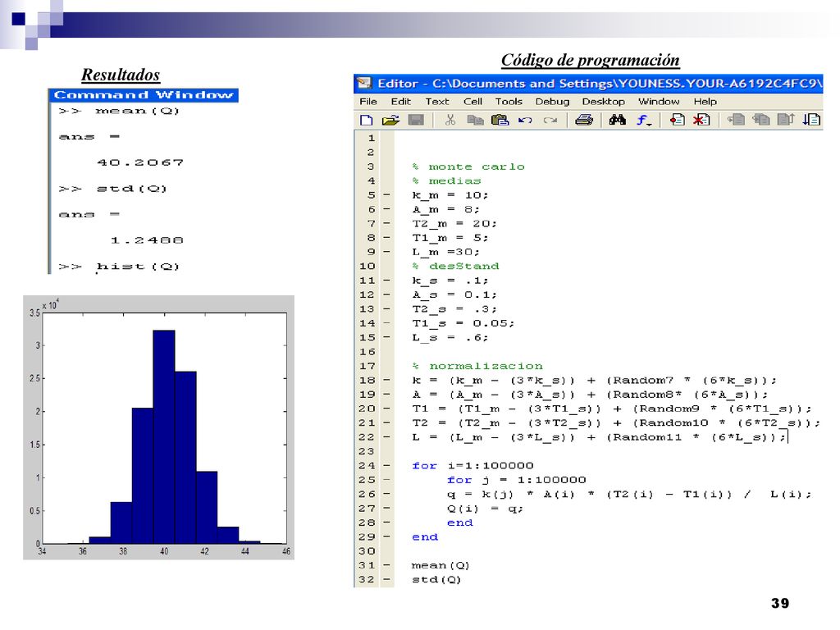Set a breakpoint at line 5 dash
This screenshot has height=630, width=840.
tap(387, 195)
